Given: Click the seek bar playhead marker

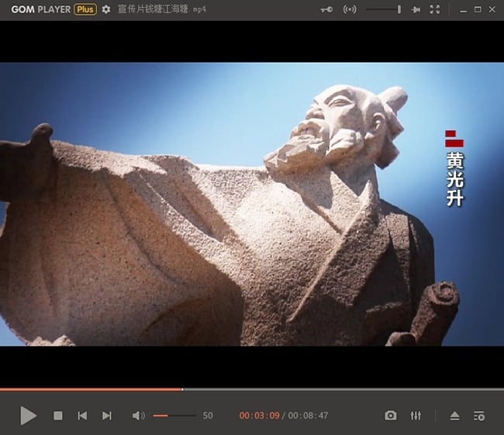Looking at the screenshot, I should pyautogui.click(x=182, y=389).
